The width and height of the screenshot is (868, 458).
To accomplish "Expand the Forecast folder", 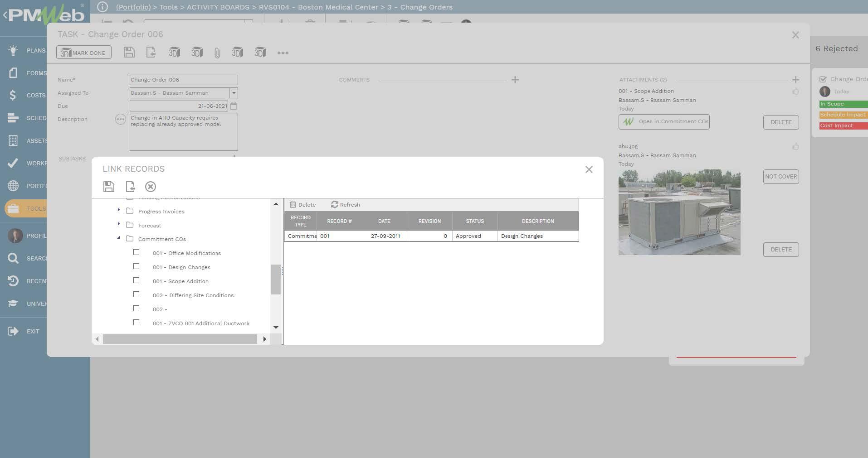I will 118,224.
